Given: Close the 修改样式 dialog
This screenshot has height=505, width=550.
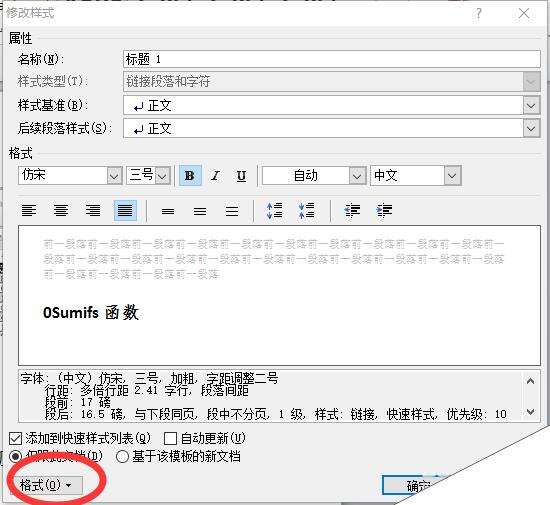Looking at the screenshot, I should (524, 13).
